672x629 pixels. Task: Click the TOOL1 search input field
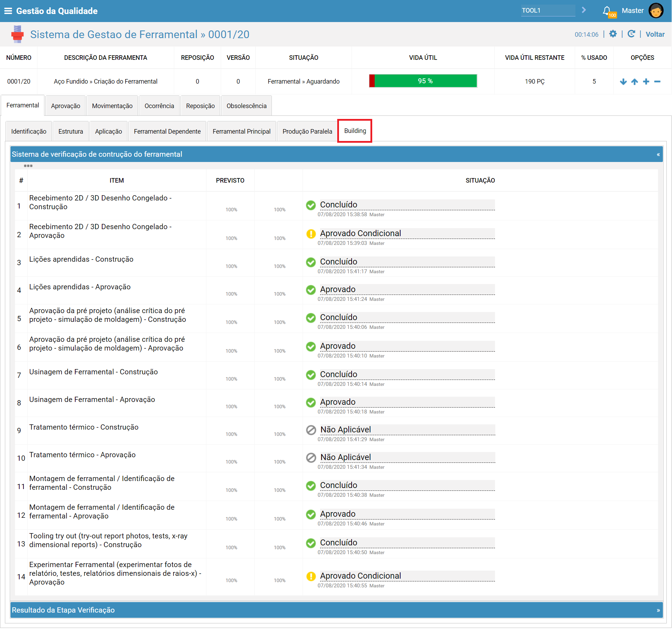coord(548,10)
